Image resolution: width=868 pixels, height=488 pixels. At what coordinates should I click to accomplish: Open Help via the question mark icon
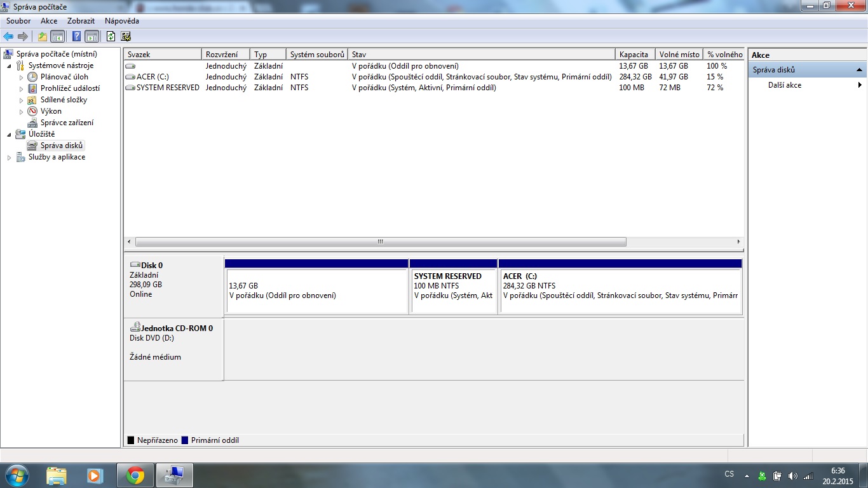pyautogui.click(x=76, y=36)
